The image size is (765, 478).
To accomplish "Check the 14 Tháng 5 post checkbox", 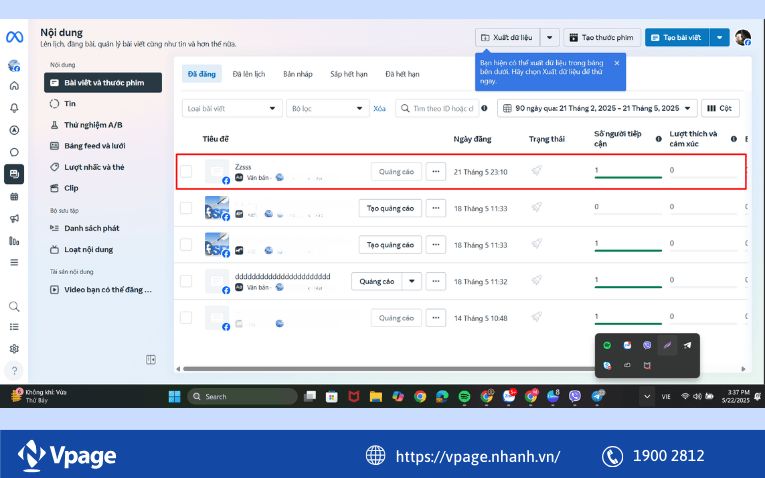I will point(186,317).
